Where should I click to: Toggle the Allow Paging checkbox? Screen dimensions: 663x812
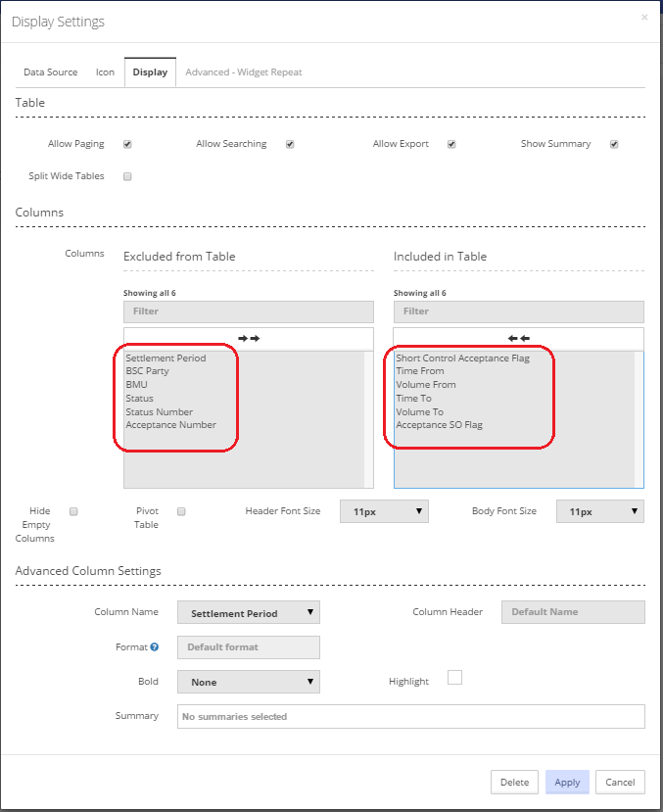[127, 145]
